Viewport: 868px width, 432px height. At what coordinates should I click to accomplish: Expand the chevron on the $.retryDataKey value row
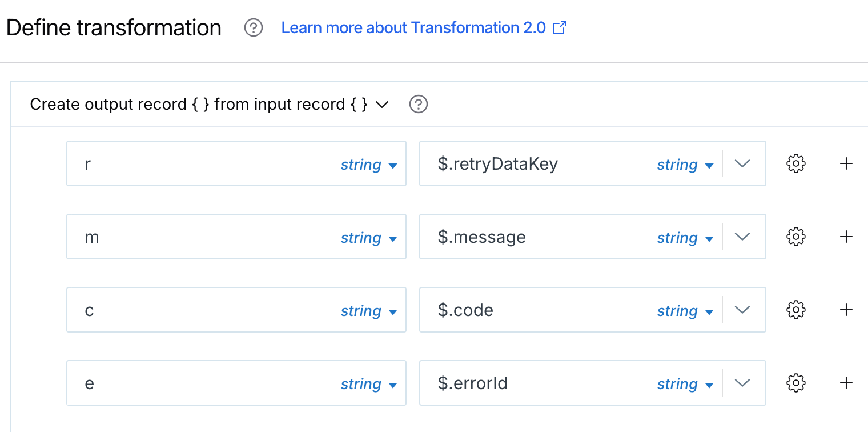tap(742, 163)
